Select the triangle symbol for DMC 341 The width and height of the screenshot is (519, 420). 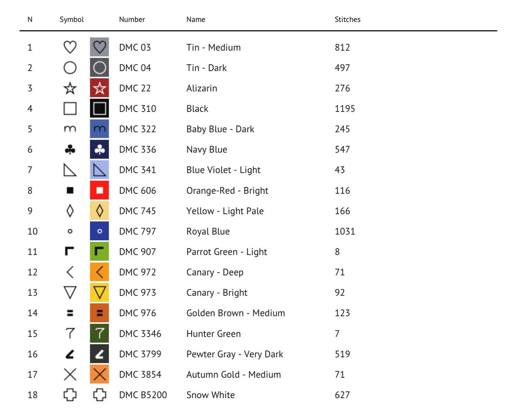click(70, 170)
